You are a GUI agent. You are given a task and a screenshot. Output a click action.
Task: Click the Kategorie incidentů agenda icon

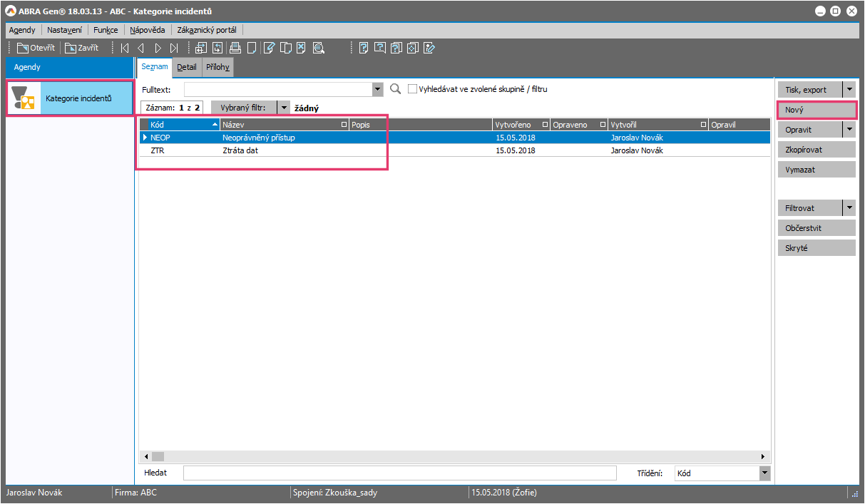24,98
